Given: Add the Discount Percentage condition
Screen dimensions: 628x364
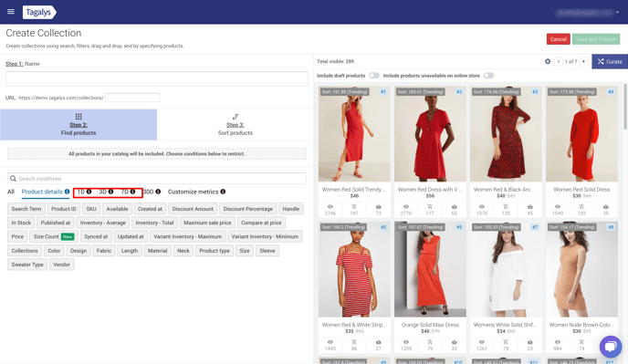Looking at the screenshot, I should 248,209.
